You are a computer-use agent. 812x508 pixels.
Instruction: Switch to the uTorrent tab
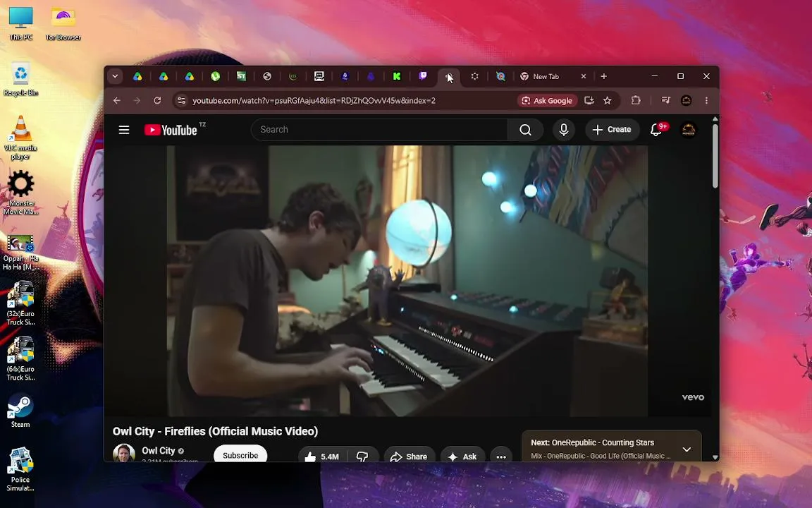pos(216,76)
